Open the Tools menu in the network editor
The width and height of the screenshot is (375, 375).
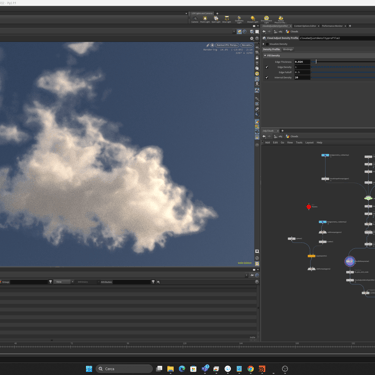pyautogui.click(x=299, y=142)
